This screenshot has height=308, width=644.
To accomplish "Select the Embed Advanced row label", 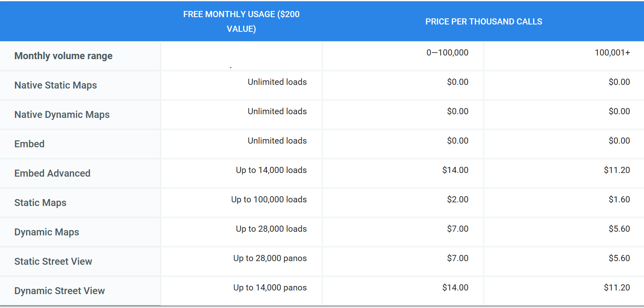I will 53,173.
